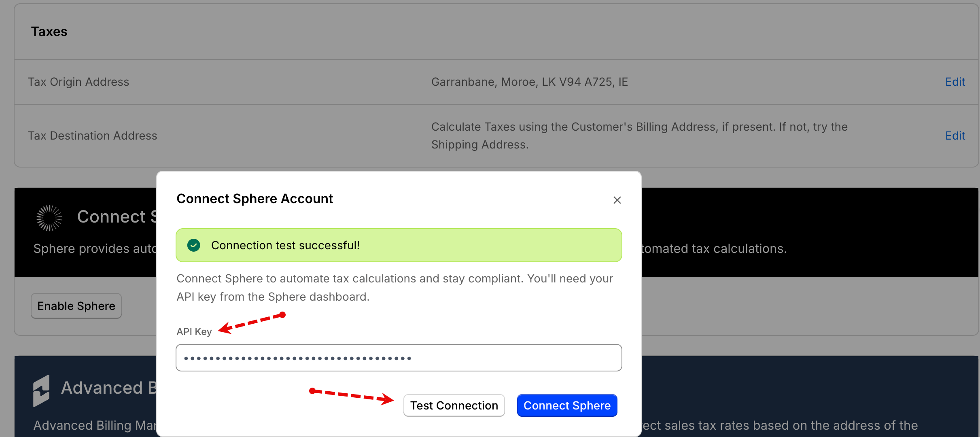Viewport: 980px width, 437px height.
Task: Click the Connect Sphere button
Action: tap(567, 405)
